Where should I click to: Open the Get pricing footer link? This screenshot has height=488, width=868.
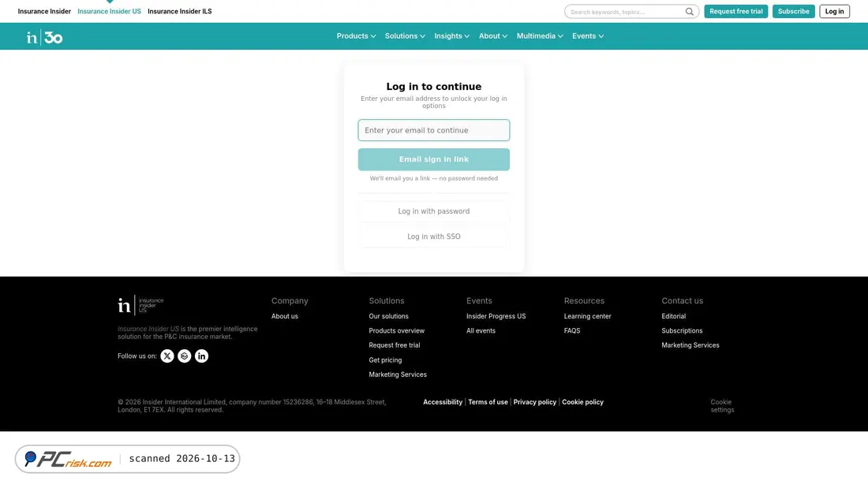[x=385, y=360]
